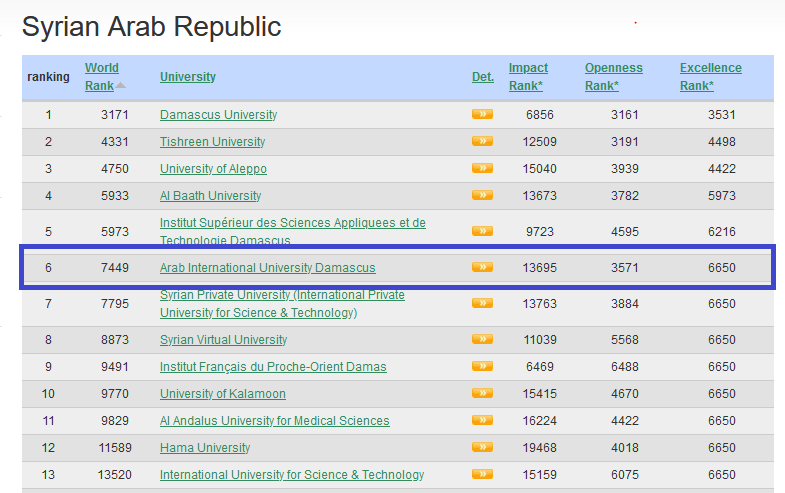Open Damascus University link
Screen dimensions: 785x493
(x=218, y=115)
